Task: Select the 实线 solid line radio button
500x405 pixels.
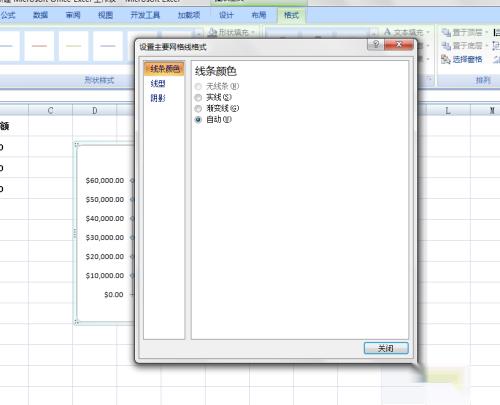Action: [198, 98]
